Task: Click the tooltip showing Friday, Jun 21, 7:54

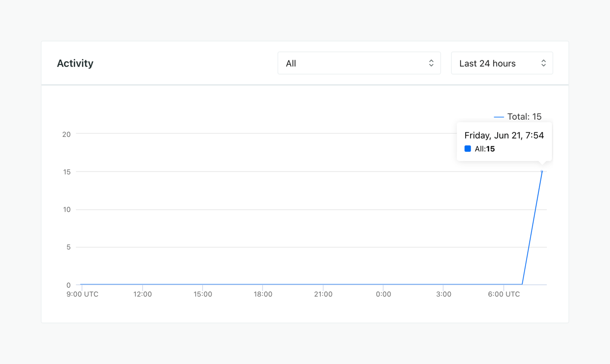Action: point(504,135)
